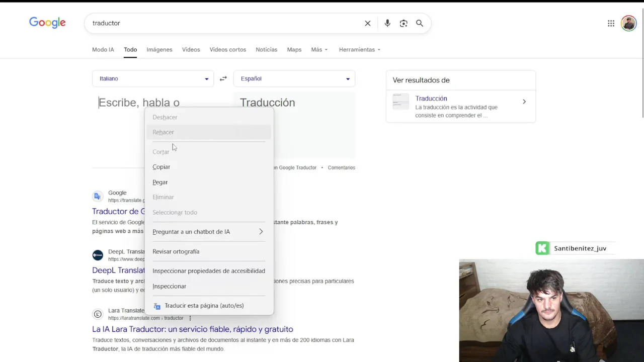The width and height of the screenshot is (644, 362).
Task: Open the Traducción article thumbnail
Action: pos(401,102)
